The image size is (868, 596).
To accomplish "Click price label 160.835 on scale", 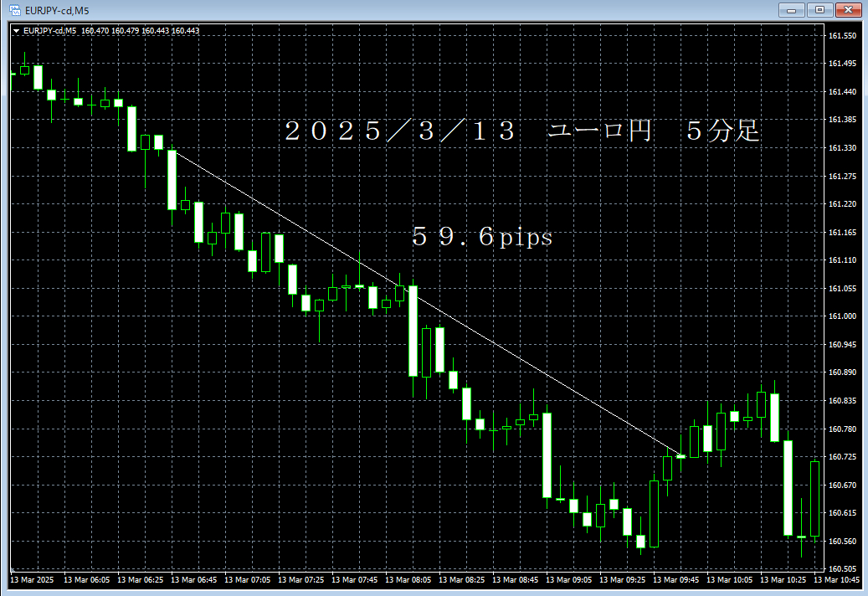I will click(842, 401).
